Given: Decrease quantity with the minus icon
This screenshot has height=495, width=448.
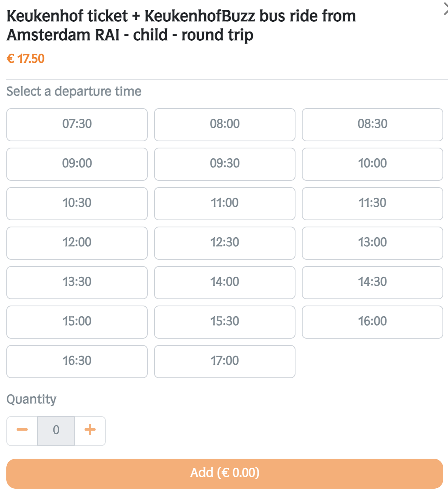Looking at the screenshot, I should click(22, 430).
